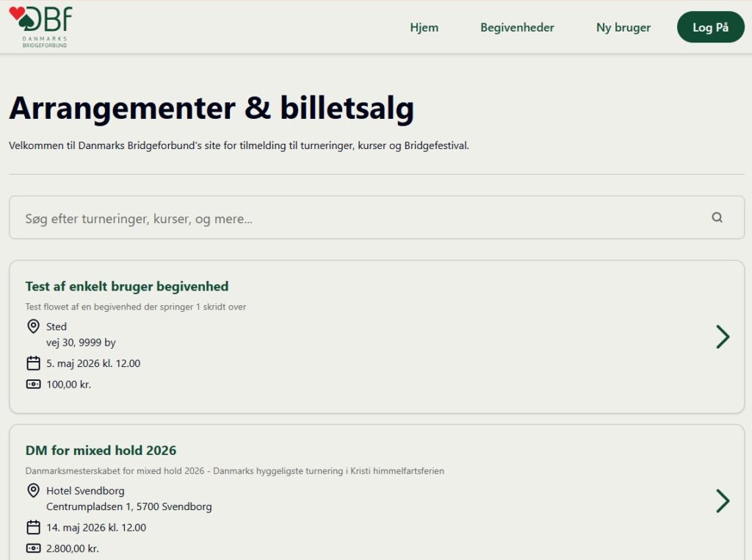The image size is (752, 560).
Task: Open Begivenheder menu item
Action: coord(517,27)
